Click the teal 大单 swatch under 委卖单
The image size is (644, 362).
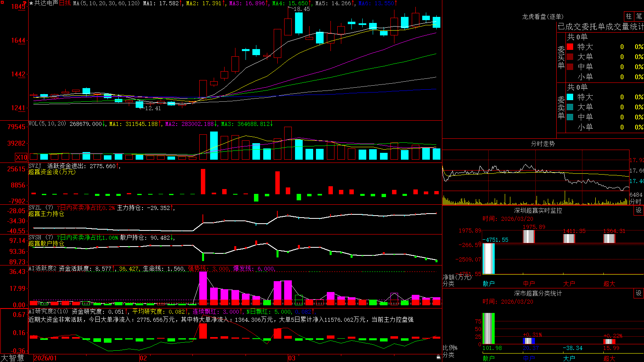[x=570, y=107]
